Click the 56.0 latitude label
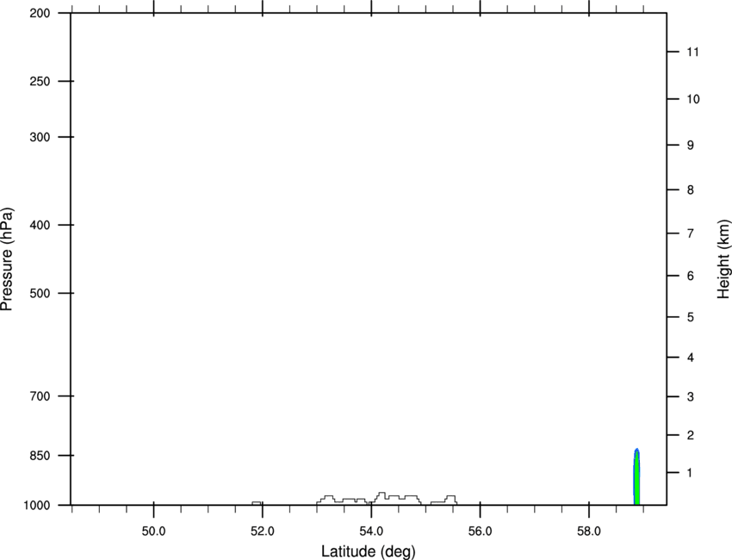This screenshot has width=732, height=560. 481,532
